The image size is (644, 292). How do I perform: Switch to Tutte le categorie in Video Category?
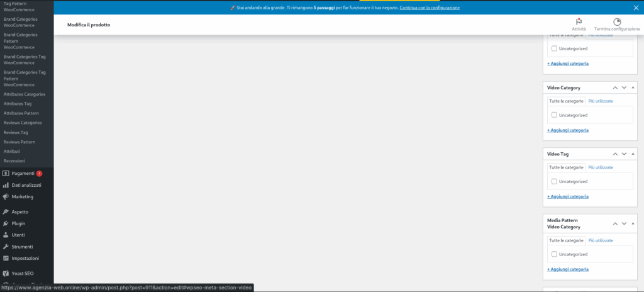coord(566,101)
